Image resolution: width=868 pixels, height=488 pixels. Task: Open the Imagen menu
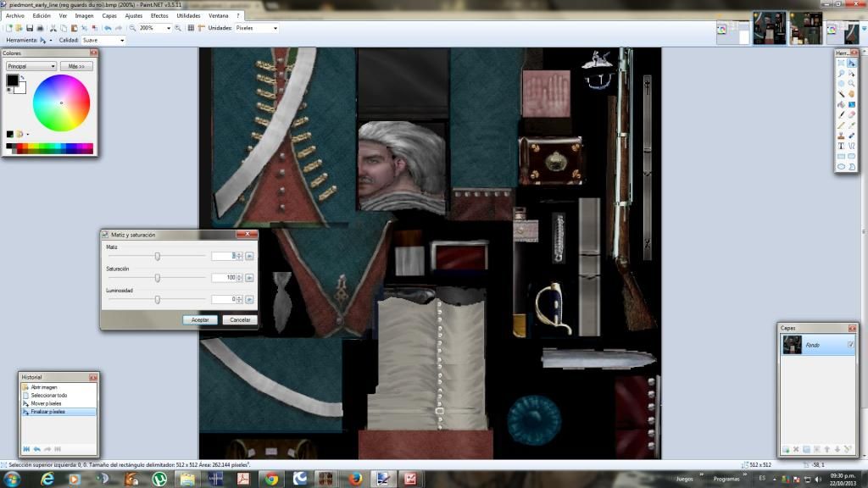tap(84, 15)
